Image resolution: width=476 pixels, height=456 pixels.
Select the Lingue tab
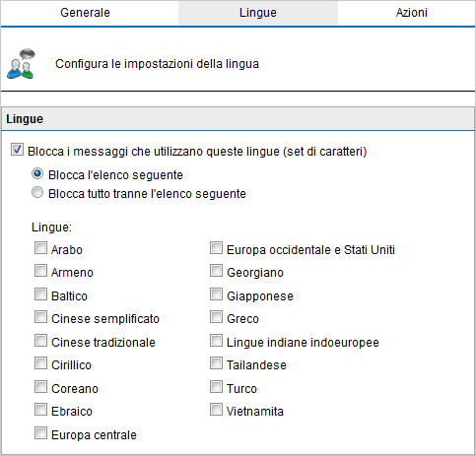point(258,13)
